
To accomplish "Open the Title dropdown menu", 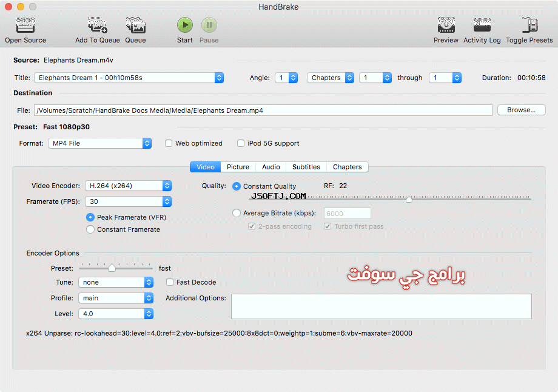I will tap(129, 78).
